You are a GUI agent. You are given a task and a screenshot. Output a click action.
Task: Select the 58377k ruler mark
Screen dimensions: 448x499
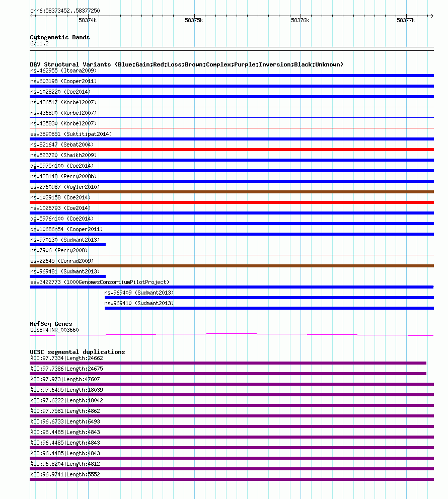[406, 20]
